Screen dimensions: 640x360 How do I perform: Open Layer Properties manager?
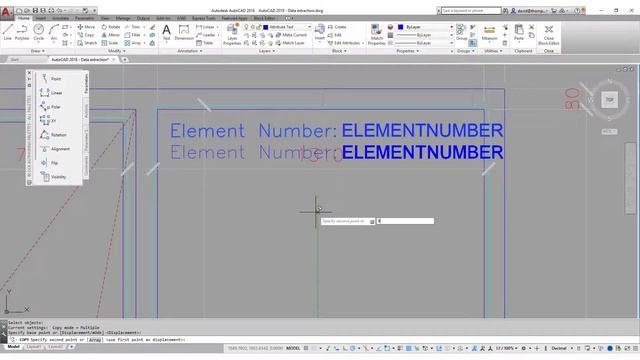(232, 34)
